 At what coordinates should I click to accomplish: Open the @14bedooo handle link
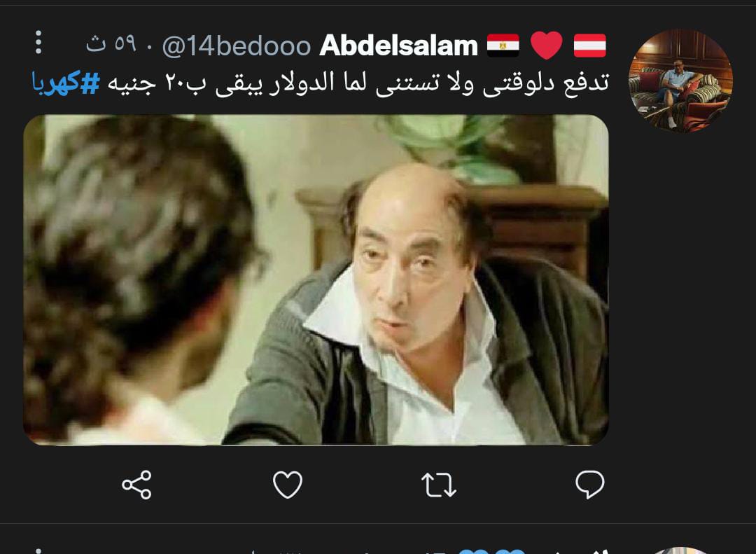[x=237, y=46]
